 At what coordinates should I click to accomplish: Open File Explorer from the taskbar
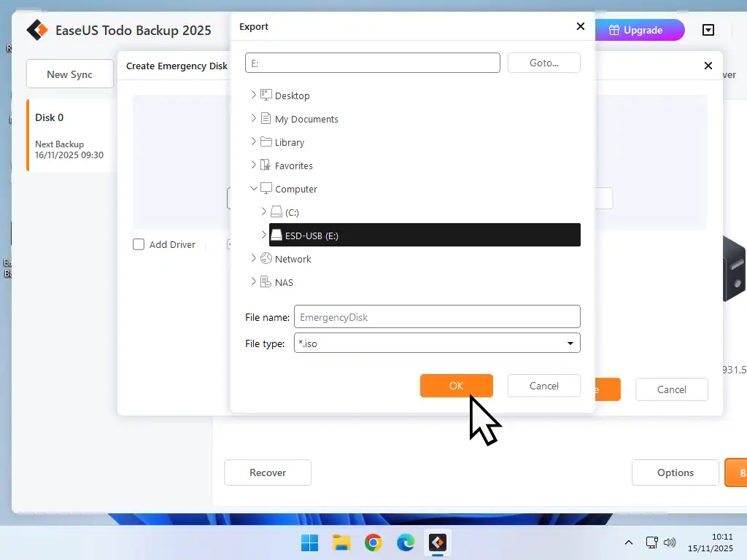[x=341, y=542]
